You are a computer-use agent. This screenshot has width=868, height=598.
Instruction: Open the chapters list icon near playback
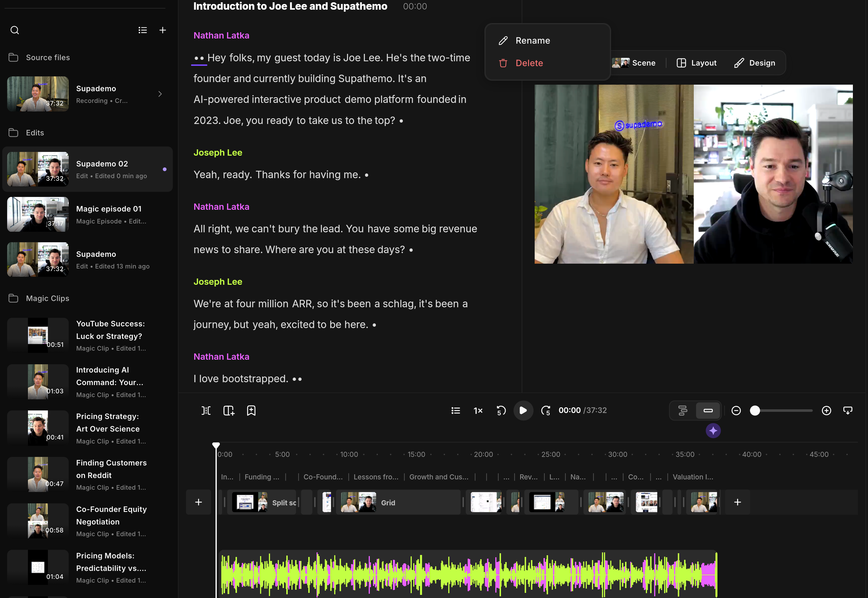tap(456, 411)
